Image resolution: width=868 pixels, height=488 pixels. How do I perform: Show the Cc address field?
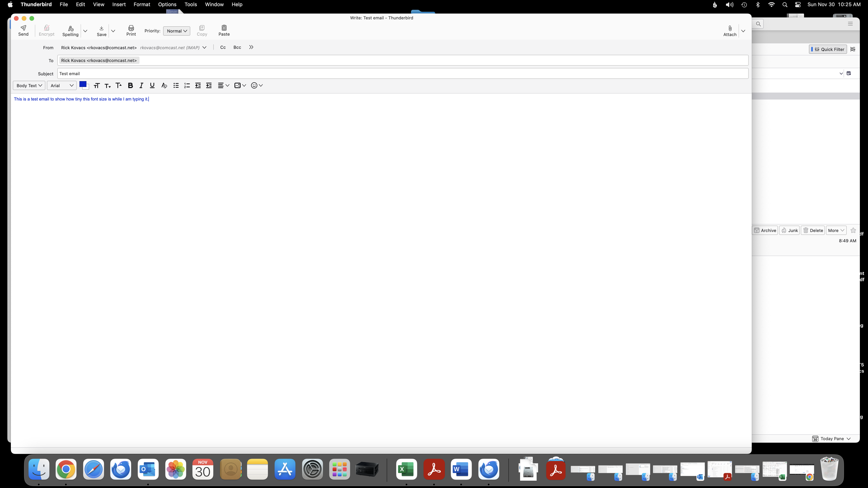point(223,47)
